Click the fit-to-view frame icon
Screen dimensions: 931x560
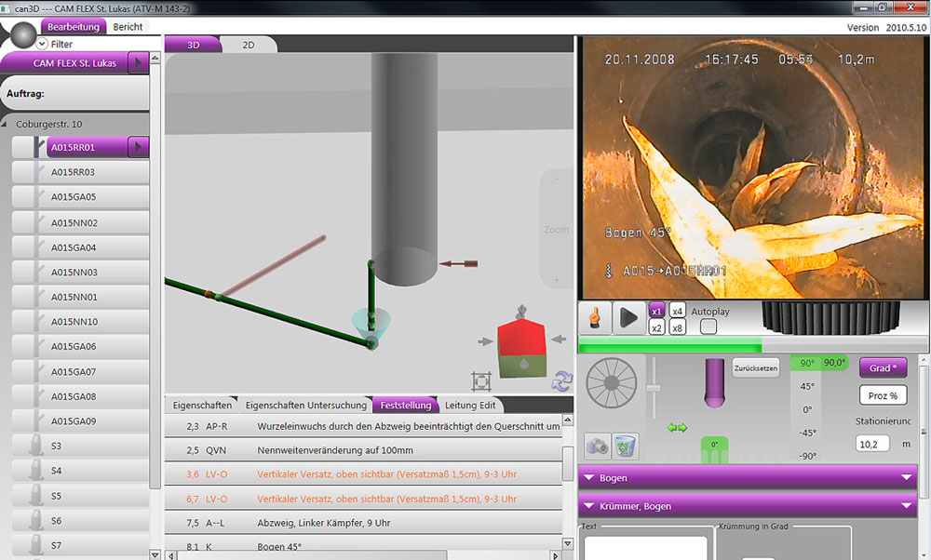point(481,380)
